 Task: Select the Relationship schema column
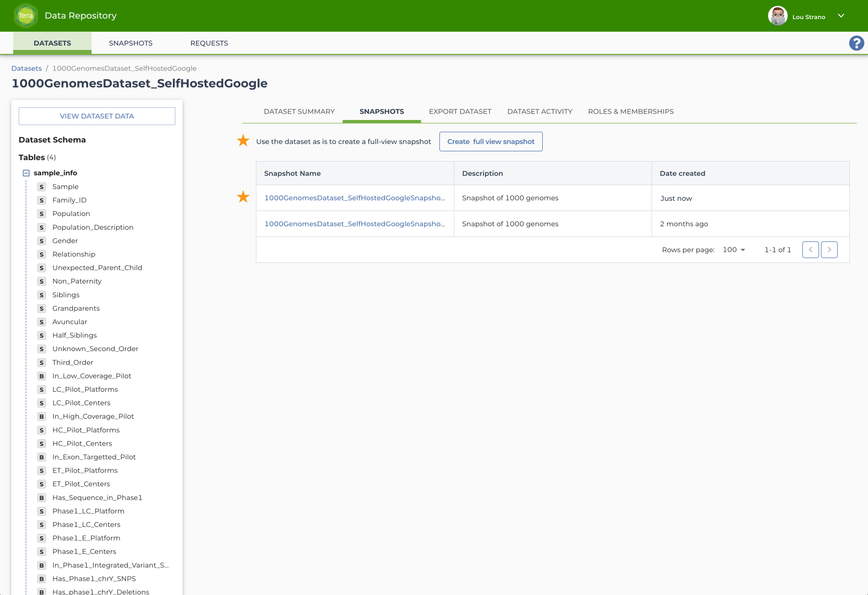(x=73, y=254)
